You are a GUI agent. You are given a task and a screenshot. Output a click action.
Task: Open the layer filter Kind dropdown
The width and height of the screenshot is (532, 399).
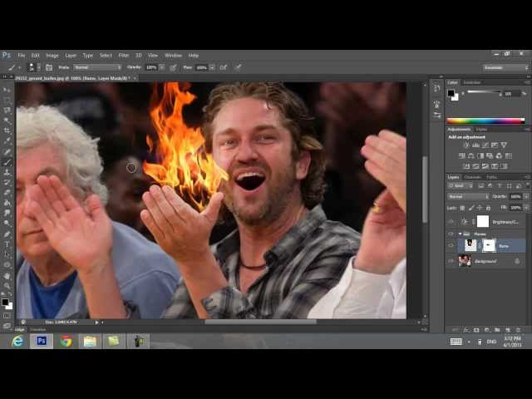pos(461,185)
